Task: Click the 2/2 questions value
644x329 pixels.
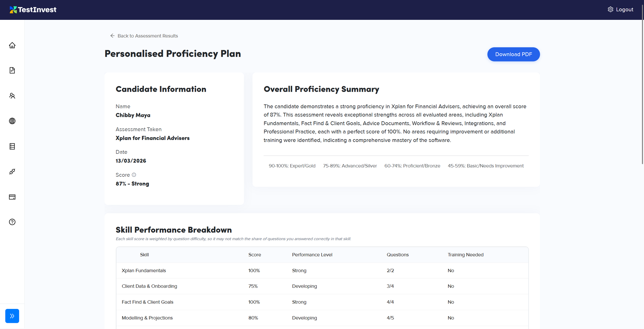Action: pos(390,271)
